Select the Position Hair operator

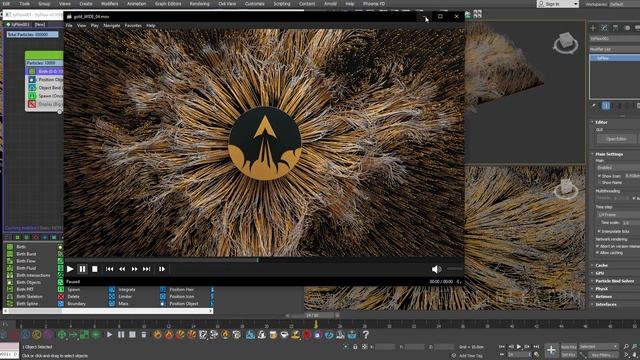click(x=181, y=289)
